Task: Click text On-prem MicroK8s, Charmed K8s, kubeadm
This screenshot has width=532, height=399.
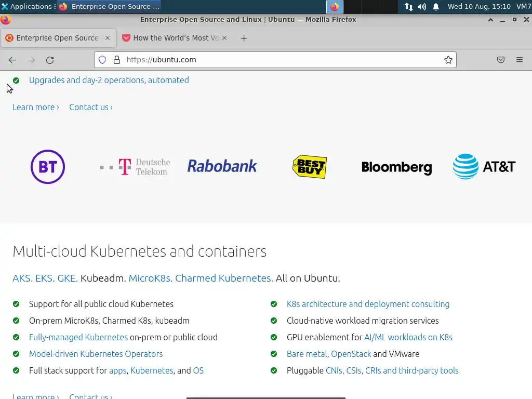Action: point(109,321)
